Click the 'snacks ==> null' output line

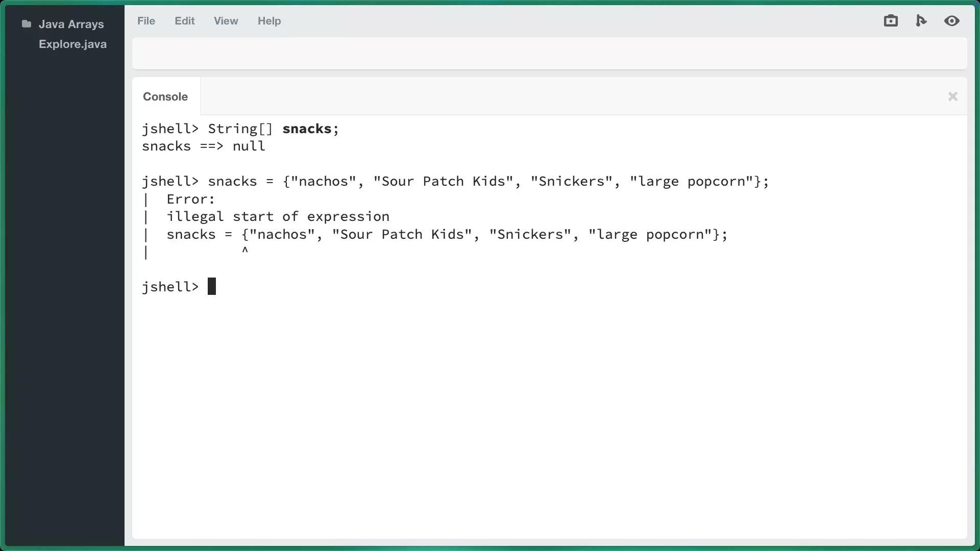203,146
